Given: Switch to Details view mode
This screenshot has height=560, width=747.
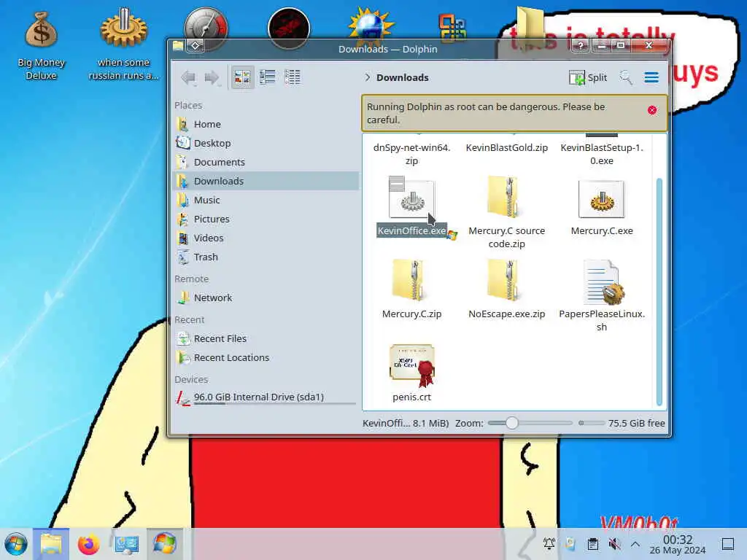Looking at the screenshot, I should [292, 77].
